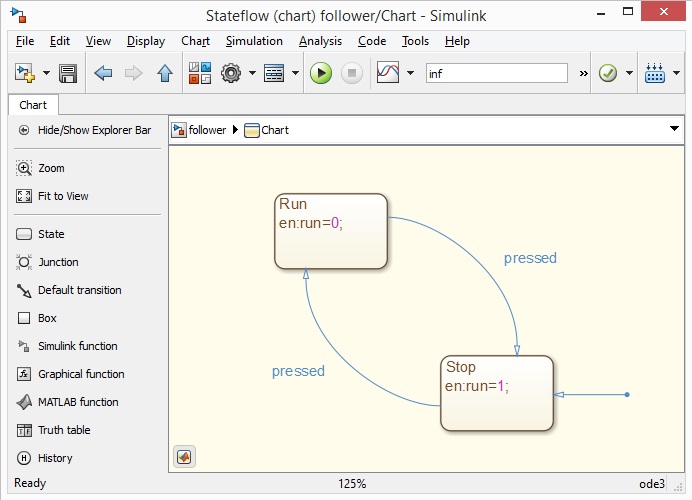This screenshot has width=692, height=500.
Task: Open the Library Browser icon
Action: tap(200, 73)
